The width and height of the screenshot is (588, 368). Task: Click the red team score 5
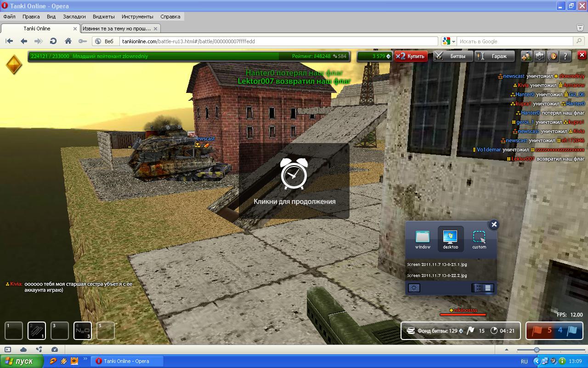point(549,330)
